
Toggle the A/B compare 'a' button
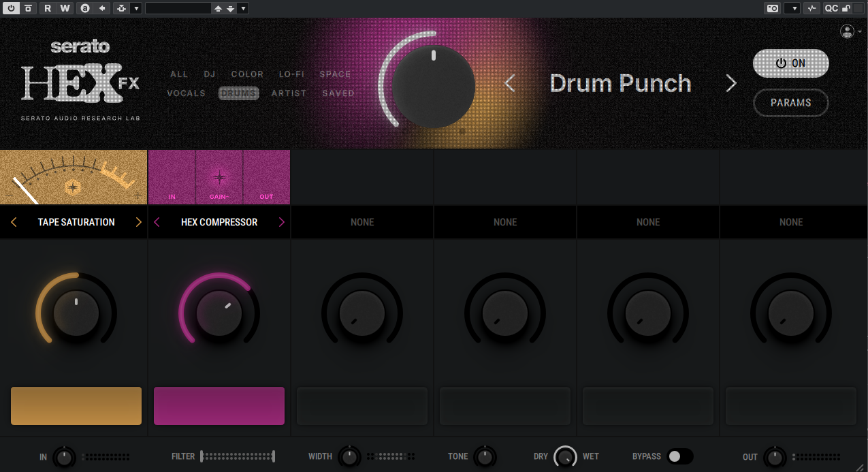(85, 8)
